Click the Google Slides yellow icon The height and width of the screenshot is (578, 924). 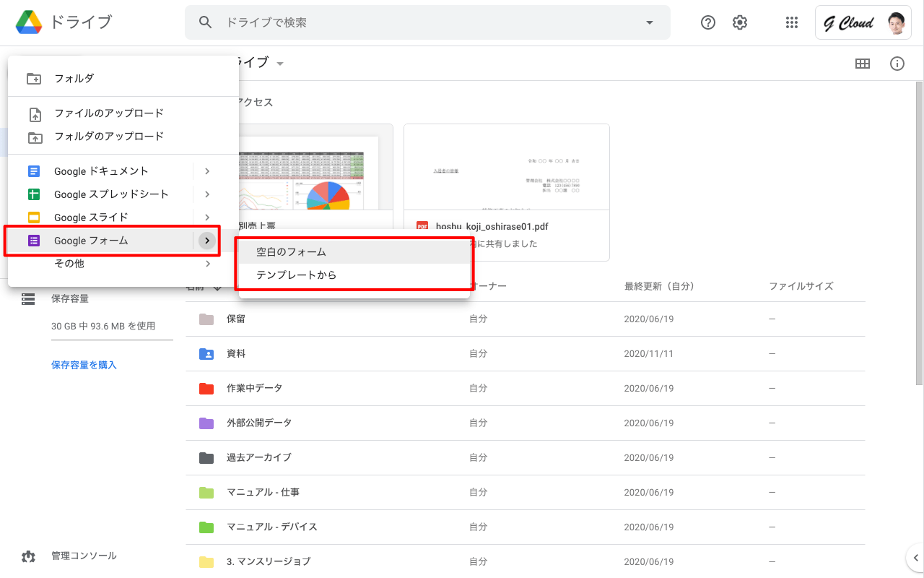tap(34, 217)
